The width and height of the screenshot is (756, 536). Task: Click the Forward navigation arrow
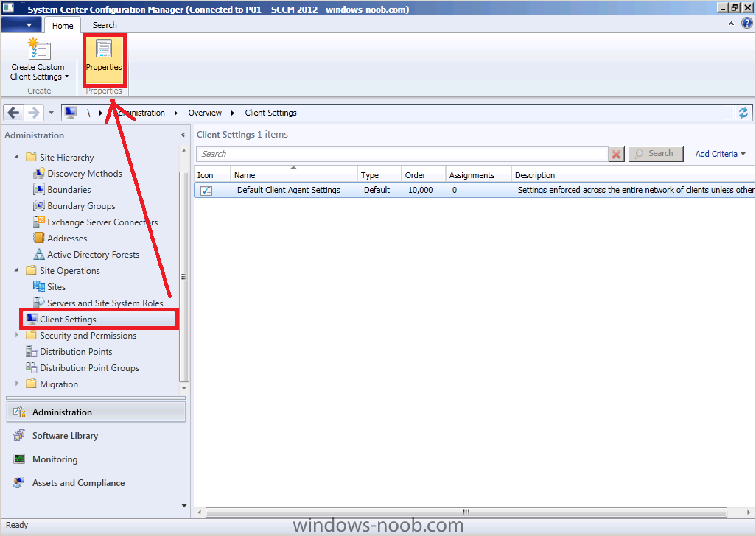pyautogui.click(x=34, y=113)
